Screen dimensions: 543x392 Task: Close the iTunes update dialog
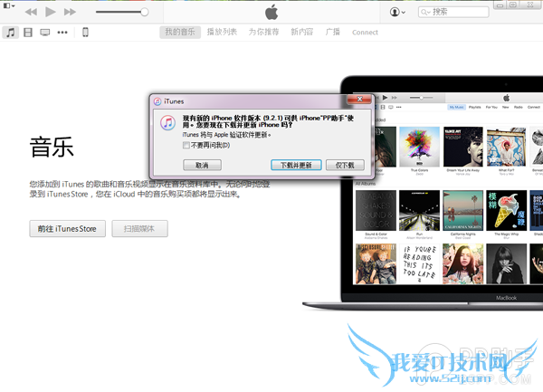pyautogui.click(x=359, y=99)
